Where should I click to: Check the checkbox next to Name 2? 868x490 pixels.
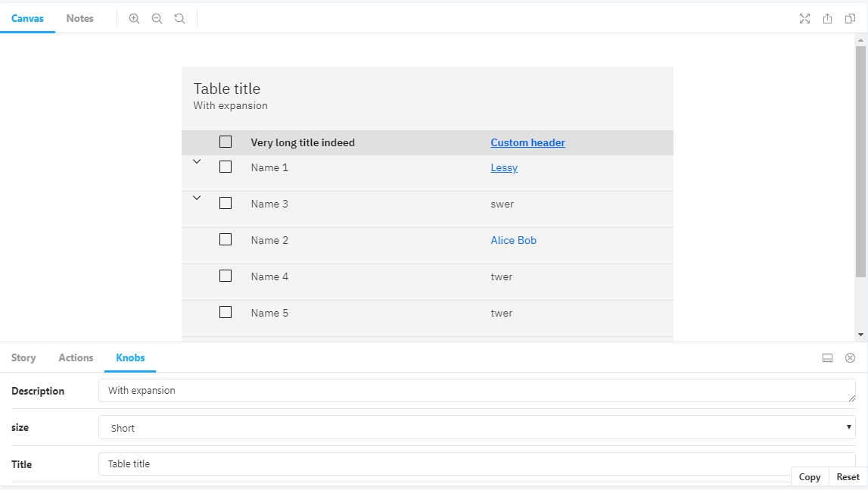[225, 239]
